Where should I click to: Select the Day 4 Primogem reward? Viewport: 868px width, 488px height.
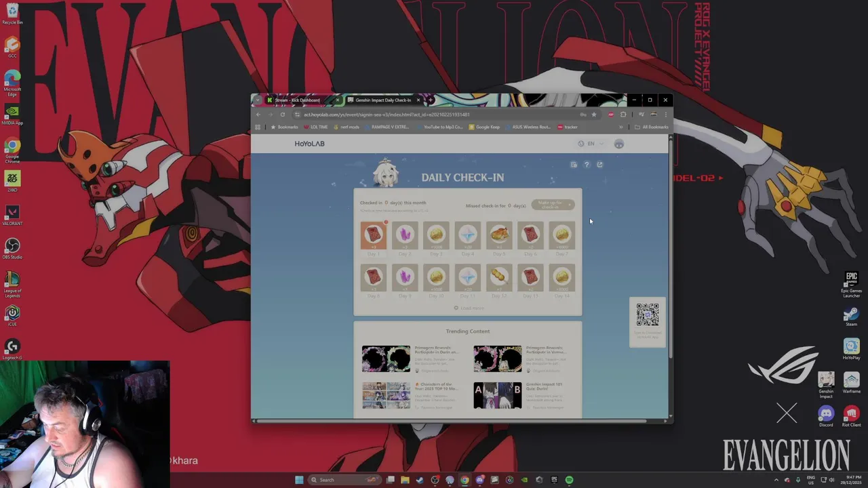tap(468, 235)
